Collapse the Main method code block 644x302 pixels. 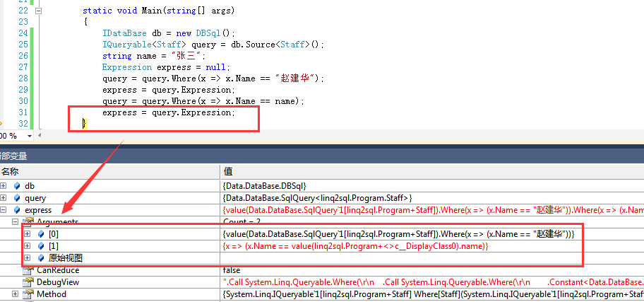(x=38, y=11)
